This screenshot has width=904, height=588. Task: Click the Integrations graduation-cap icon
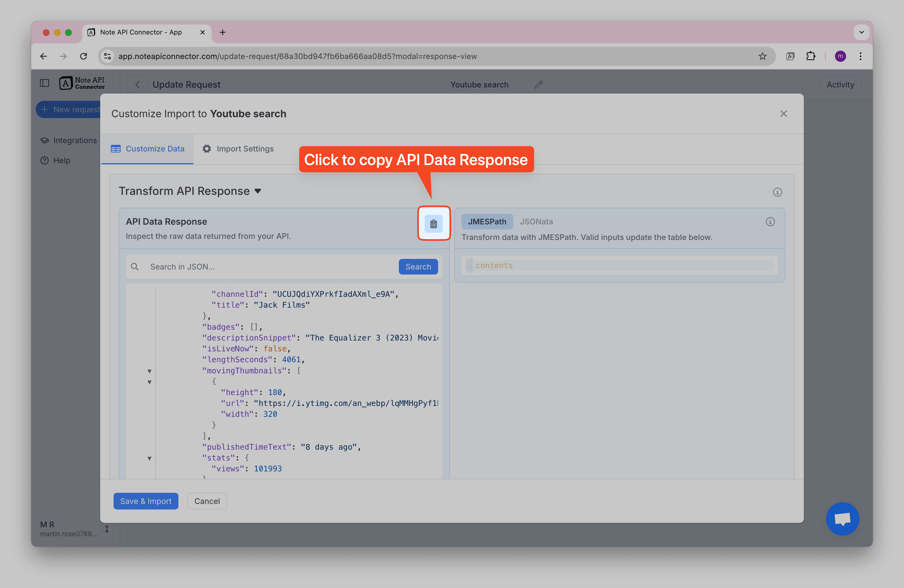(45, 140)
